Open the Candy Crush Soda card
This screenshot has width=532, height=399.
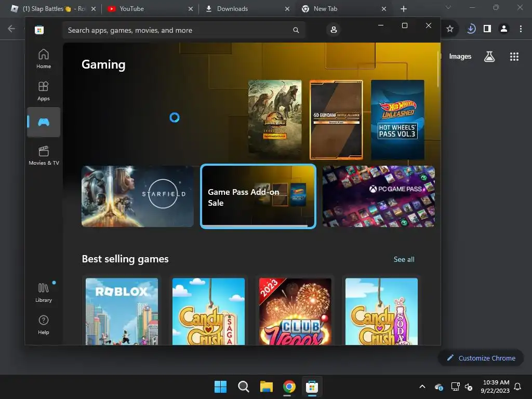[381, 311]
